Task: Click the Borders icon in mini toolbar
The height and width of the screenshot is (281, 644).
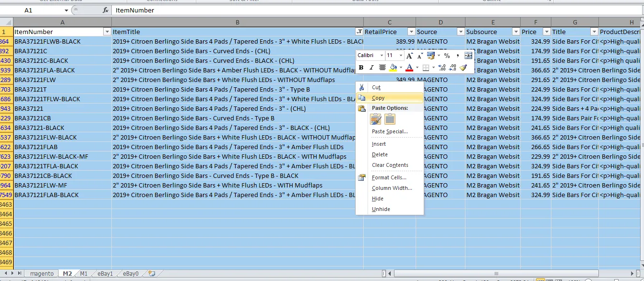Action: click(x=426, y=68)
